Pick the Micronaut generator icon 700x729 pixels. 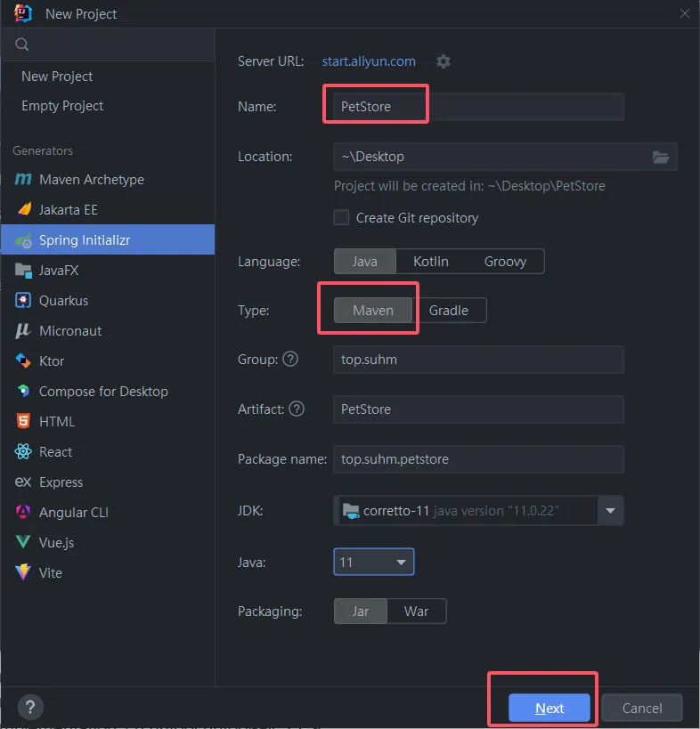point(23,331)
